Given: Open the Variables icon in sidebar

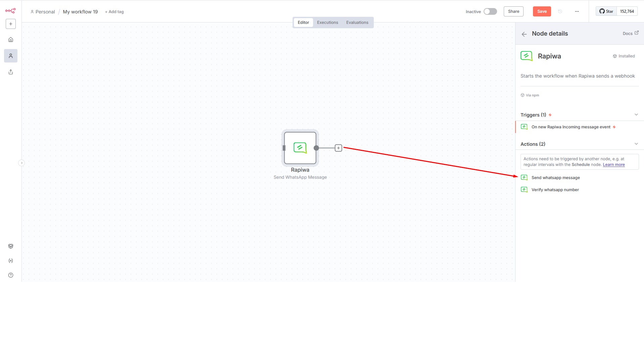Looking at the screenshot, I should pos(11,261).
